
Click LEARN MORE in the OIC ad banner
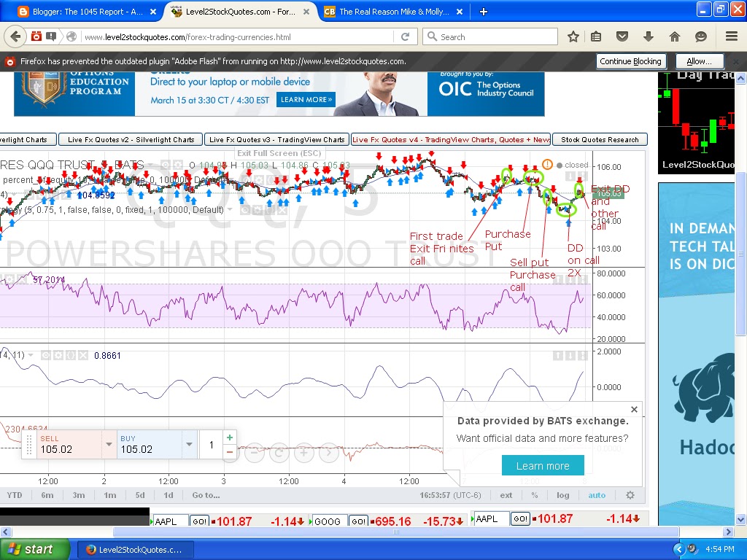[x=306, y=99]
